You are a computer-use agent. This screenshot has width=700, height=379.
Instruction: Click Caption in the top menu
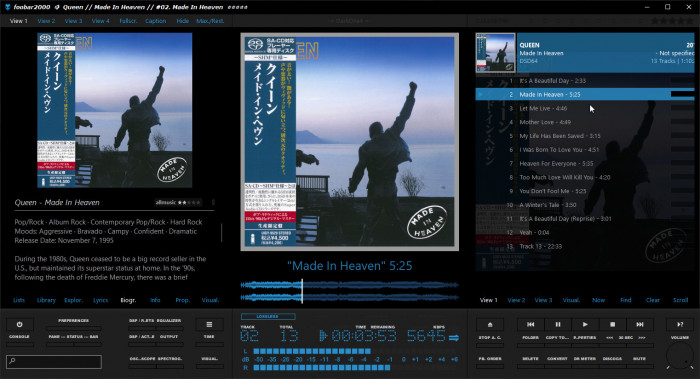coord(155,21)
